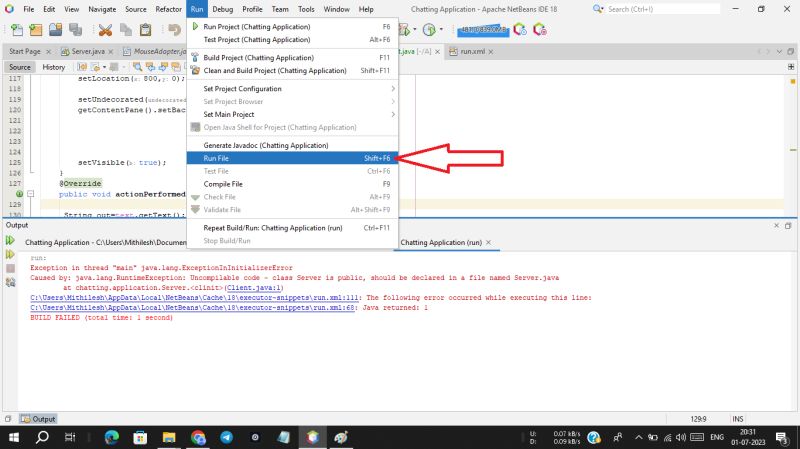800x449 pixels.
Task: Click the Cut scissors icon
Action: click(105, 30)
